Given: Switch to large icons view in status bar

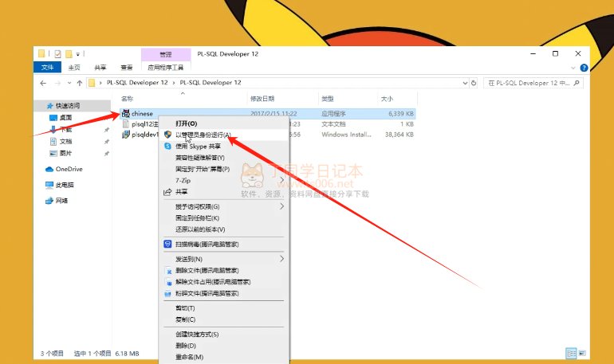Looking at the screenshot, I should (x=582, y=354).
